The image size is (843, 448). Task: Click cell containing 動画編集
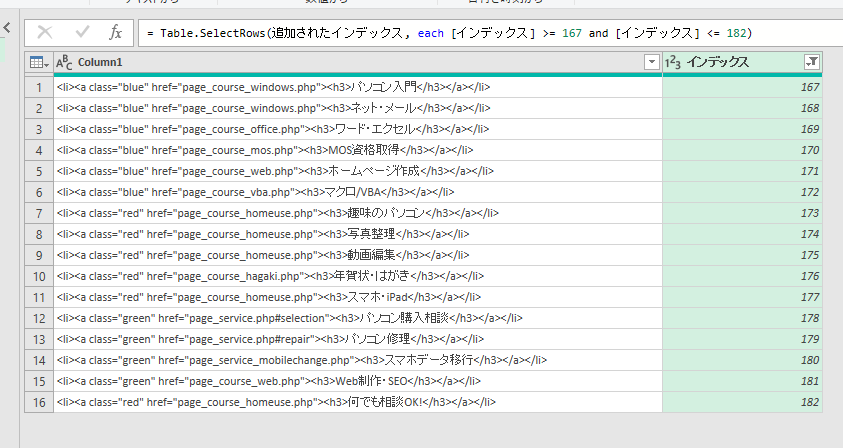(x=358, y=255)
